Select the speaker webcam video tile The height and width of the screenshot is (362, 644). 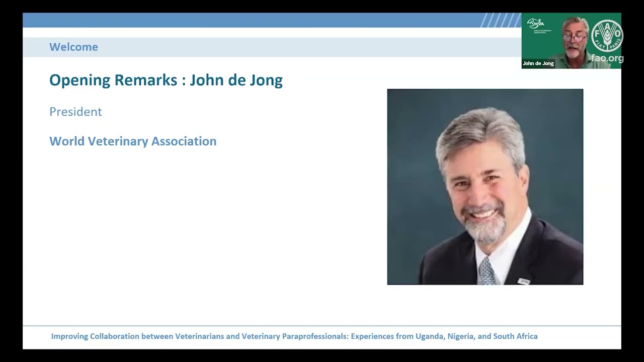[572, 41]
